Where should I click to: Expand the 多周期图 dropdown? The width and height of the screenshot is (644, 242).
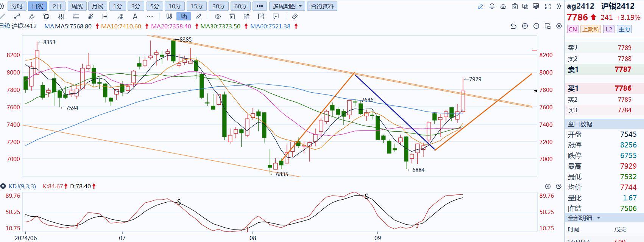click(x=287, y=6)
